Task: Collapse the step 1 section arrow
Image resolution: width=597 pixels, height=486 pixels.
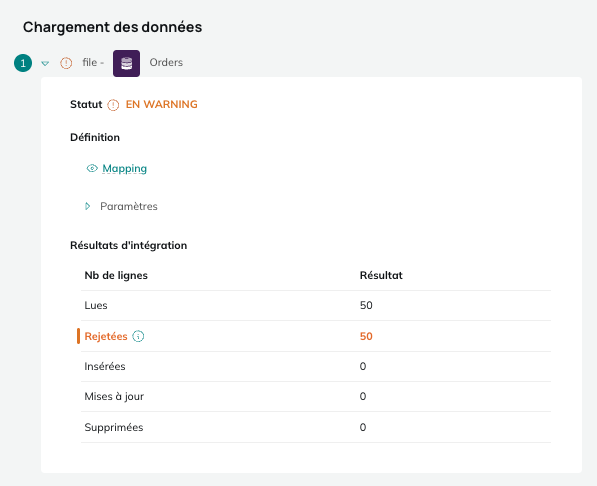Action: pos(45,63)
